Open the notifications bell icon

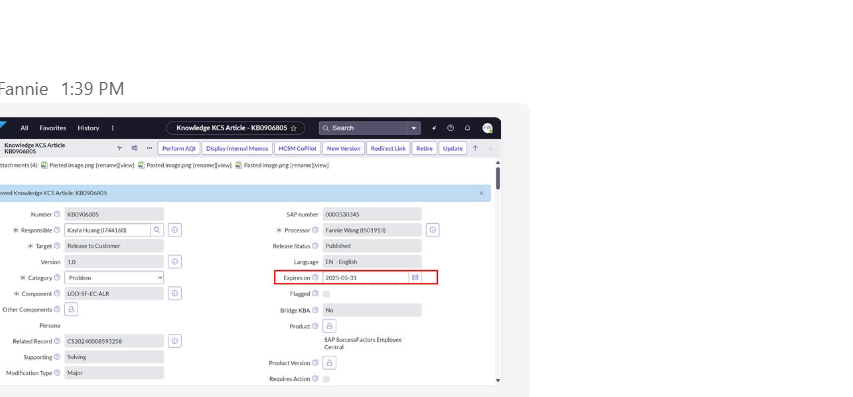coord(467,128)
